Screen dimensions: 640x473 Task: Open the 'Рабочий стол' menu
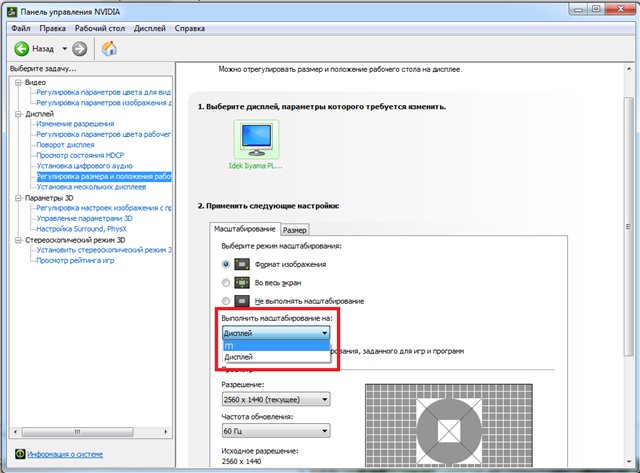tap(100, 29)
